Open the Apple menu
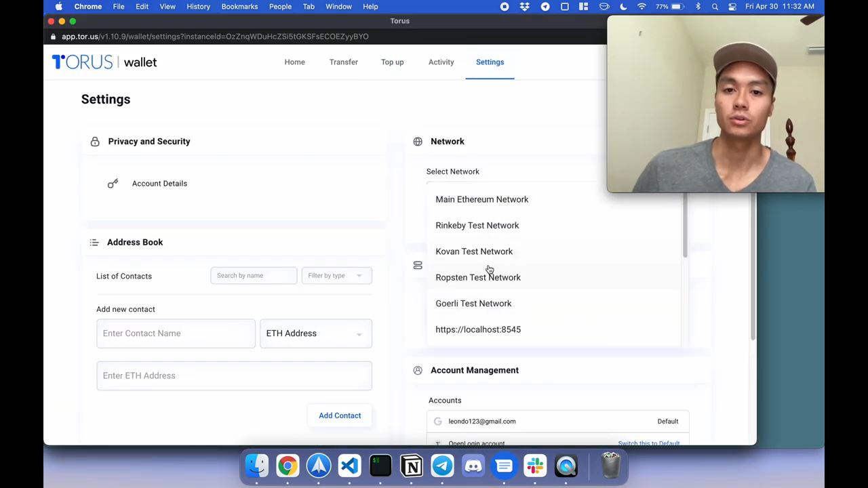This screenshot has height=488, width=868. pyautogui.click(x=58, y=7)
